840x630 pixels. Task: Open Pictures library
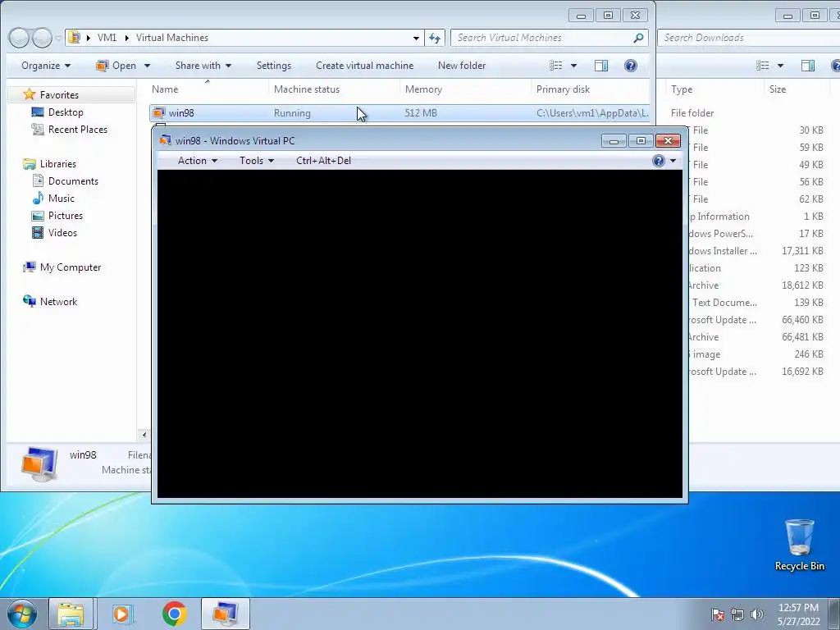coord(65,216)
